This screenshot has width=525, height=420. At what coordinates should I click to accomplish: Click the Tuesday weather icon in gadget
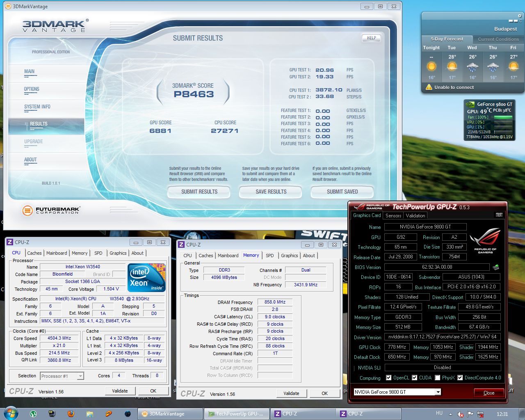452,67
